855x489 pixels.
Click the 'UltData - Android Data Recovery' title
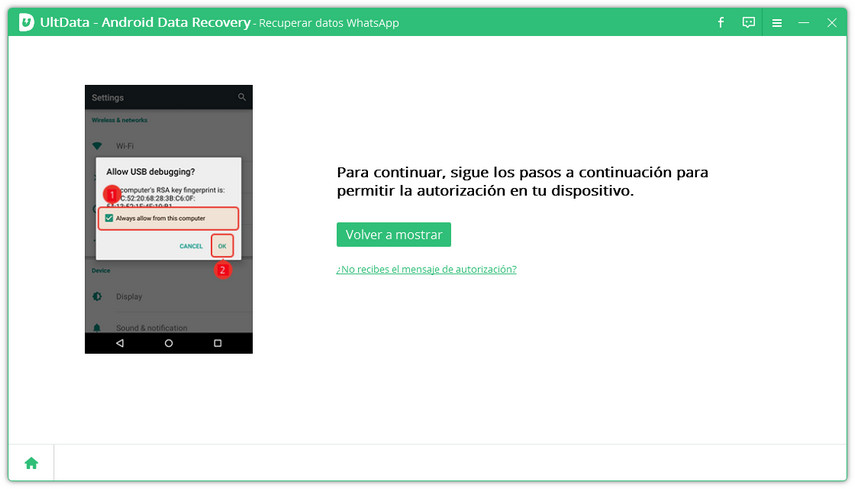(x=145, y=22)
